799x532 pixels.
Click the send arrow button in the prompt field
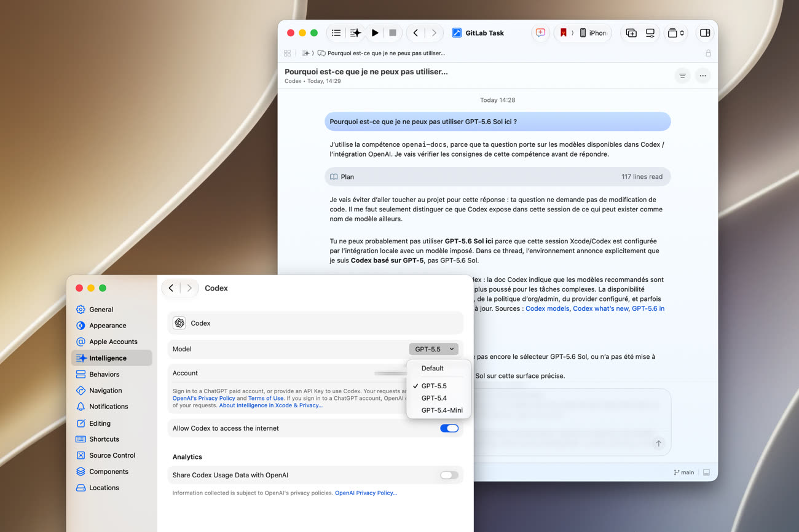pyautogui.click(x=658, y=444)
